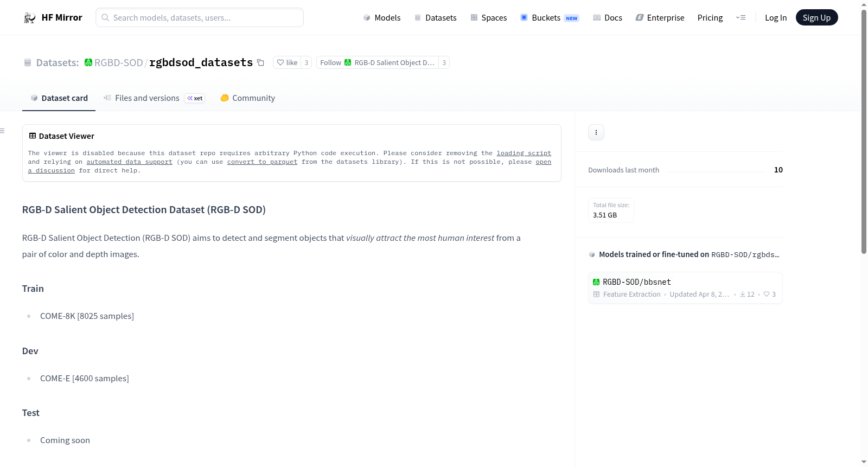Go to Datasets page
The height and width of the screenshot is (467, 868).
pyautogui.click(x=435, y=18)
